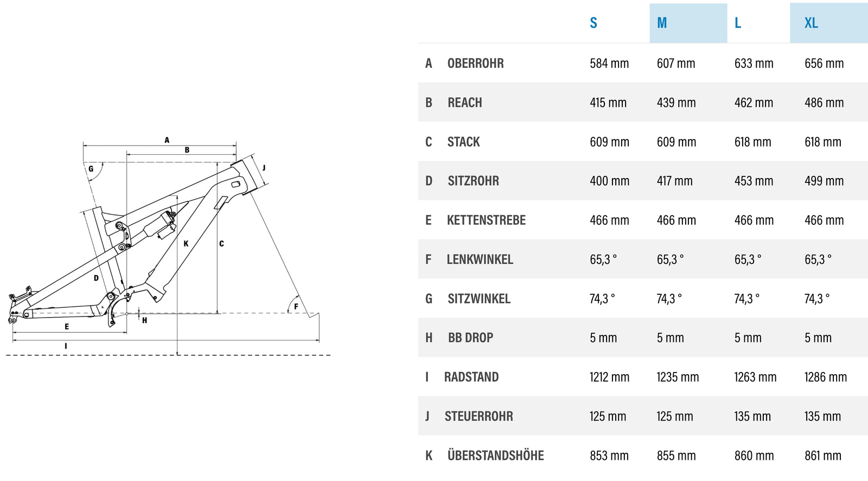
Task: Click the REACH row label
Action: click(464, 103)
